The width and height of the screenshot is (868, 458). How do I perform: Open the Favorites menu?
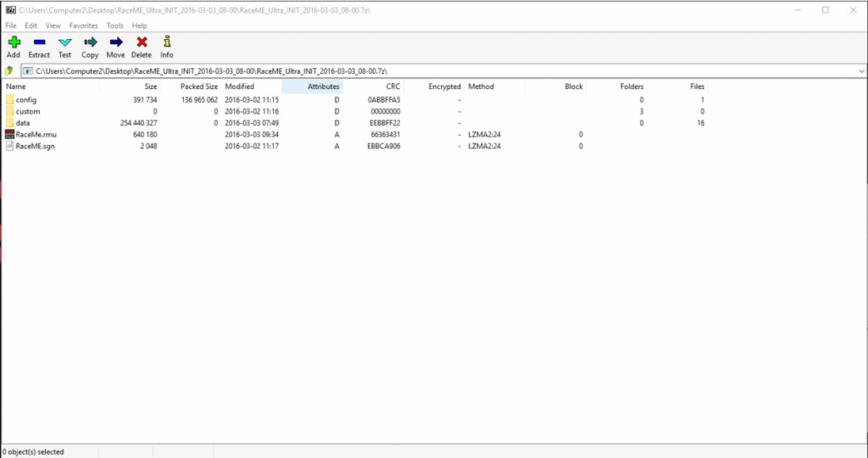83,26
